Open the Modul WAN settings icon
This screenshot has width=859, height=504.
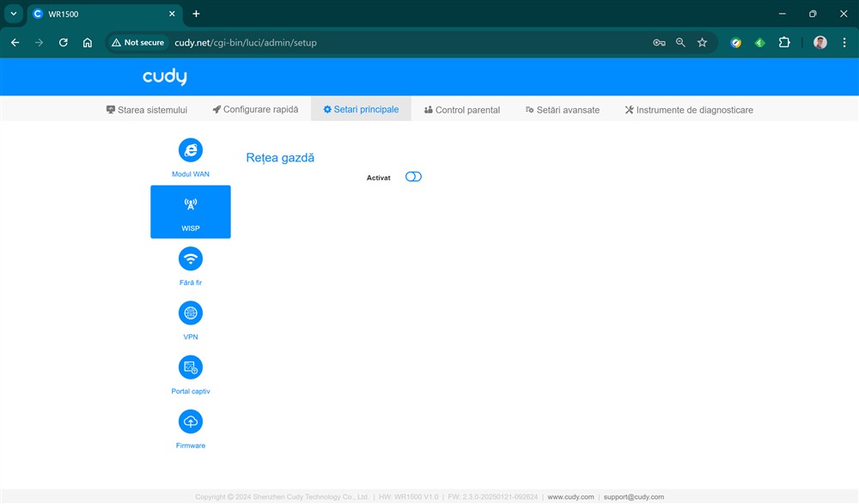coord(191,150)
